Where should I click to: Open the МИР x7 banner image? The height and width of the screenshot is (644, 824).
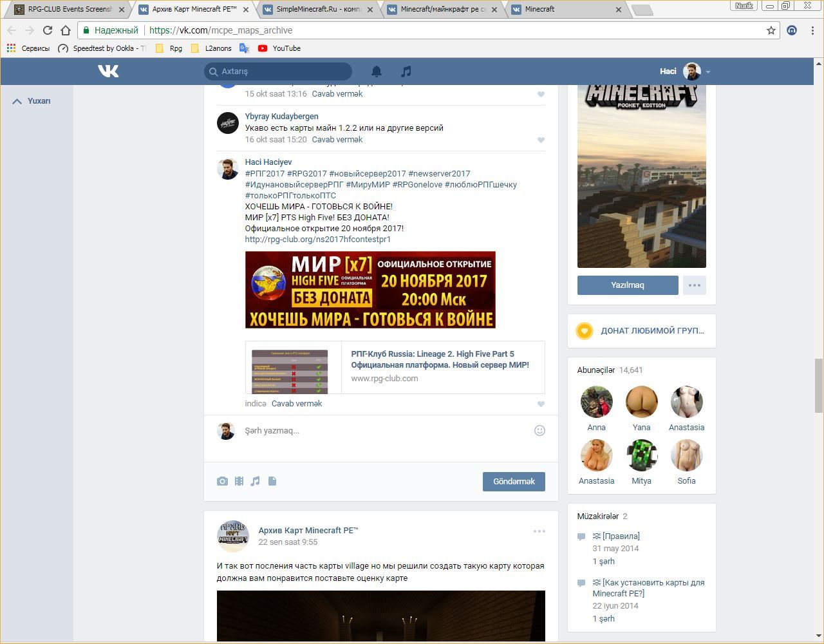click(x=370, y=290)
